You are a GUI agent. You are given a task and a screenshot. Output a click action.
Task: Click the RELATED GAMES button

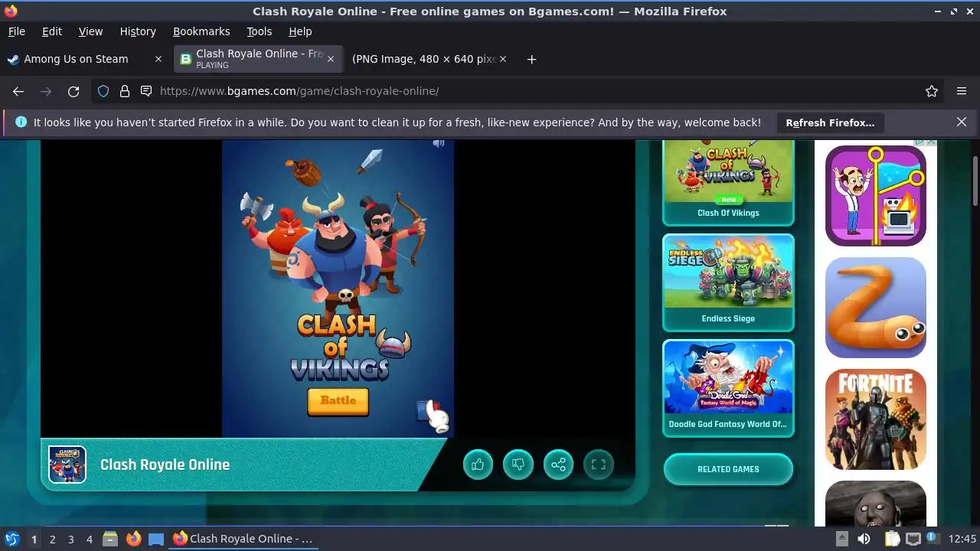click(728, 469)
